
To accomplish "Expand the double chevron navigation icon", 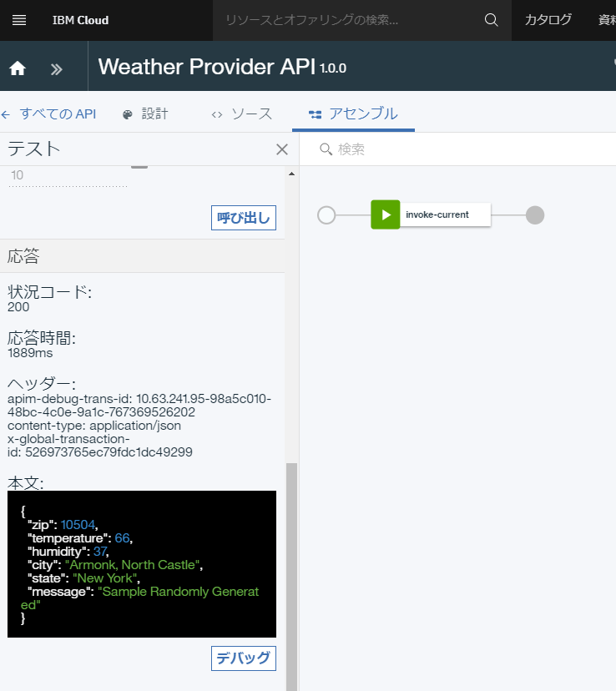I will coord(57,69).
